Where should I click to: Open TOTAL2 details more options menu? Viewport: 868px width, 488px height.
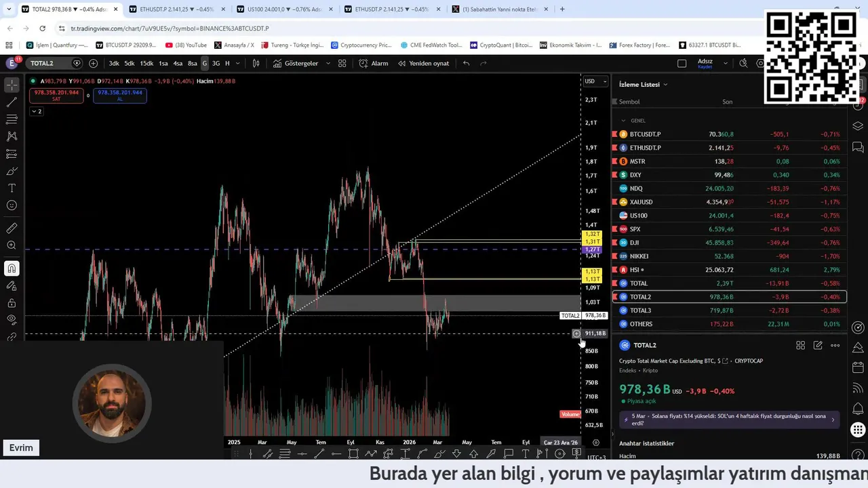point(835,345)
